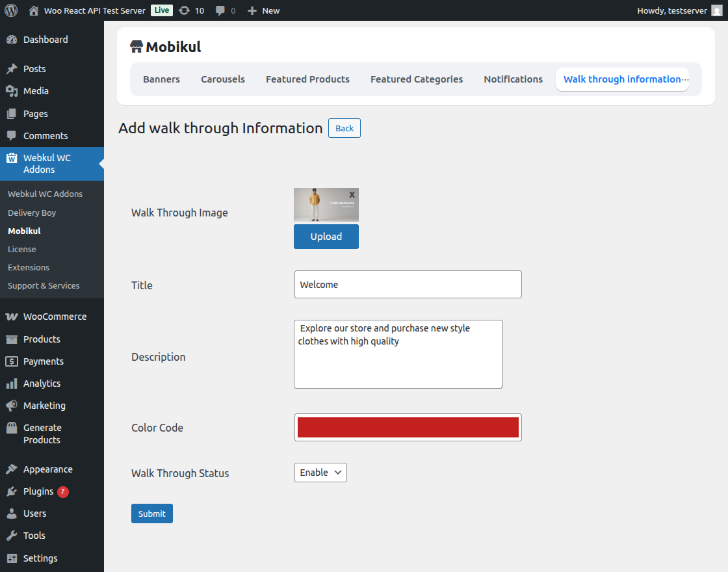Click the Products archive icon
728x572 pixels.
coord(12,339)
